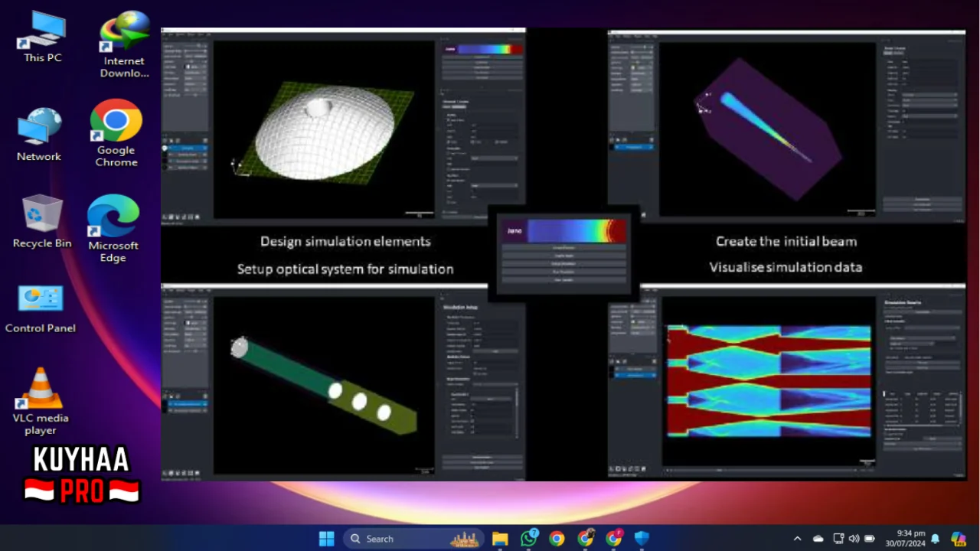Open the Recycle Bin on the desktop
Viewport: 980px width, 551px height.
click(x=42, y=221)
